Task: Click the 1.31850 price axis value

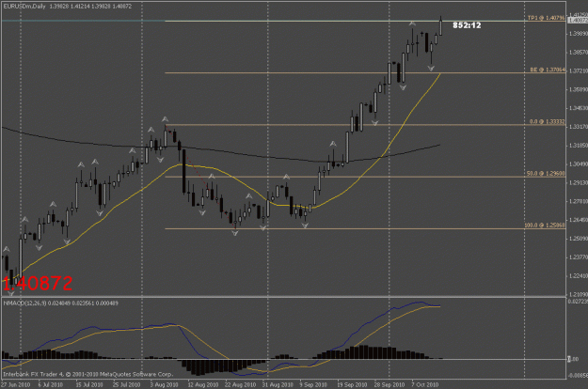Action: click(x=579, y=146)
